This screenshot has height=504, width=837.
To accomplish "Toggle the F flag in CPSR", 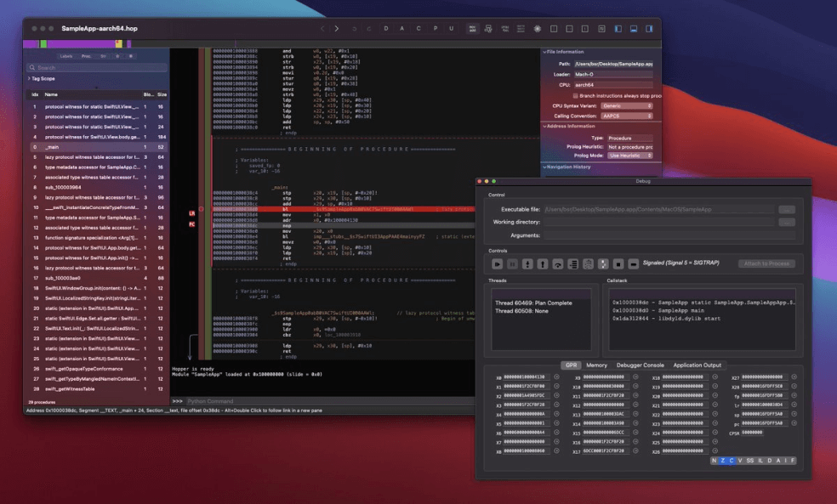I will [793, 461].
